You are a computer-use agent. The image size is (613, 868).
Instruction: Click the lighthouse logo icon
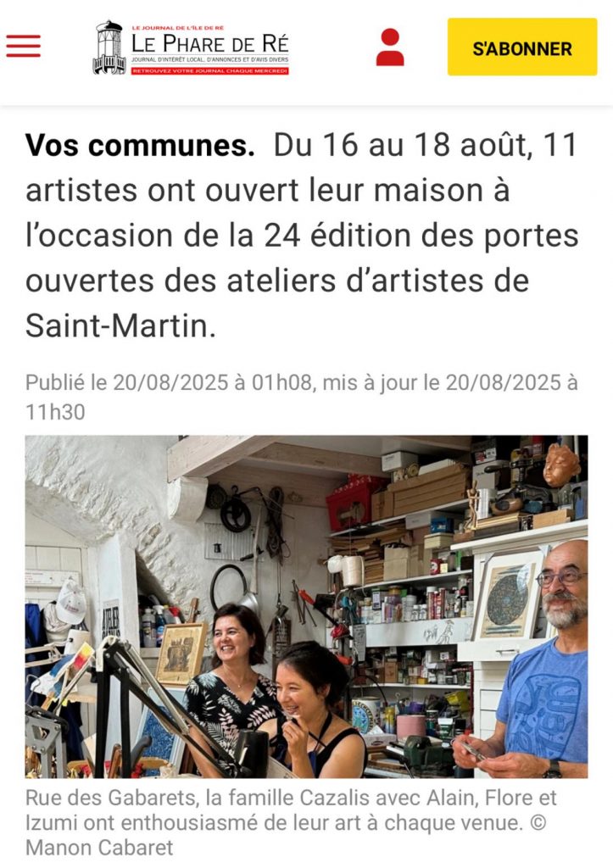click(x=109, y=47)
